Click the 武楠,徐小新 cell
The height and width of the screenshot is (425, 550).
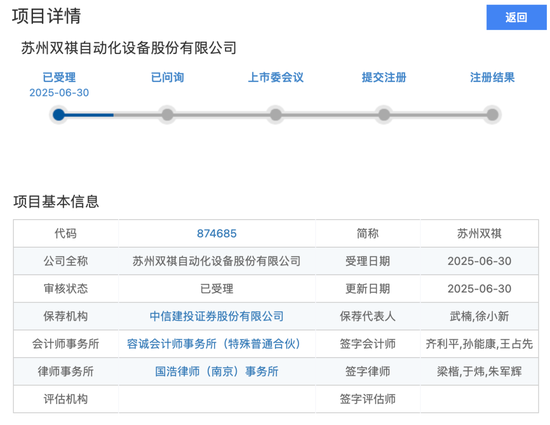(479, 316)
